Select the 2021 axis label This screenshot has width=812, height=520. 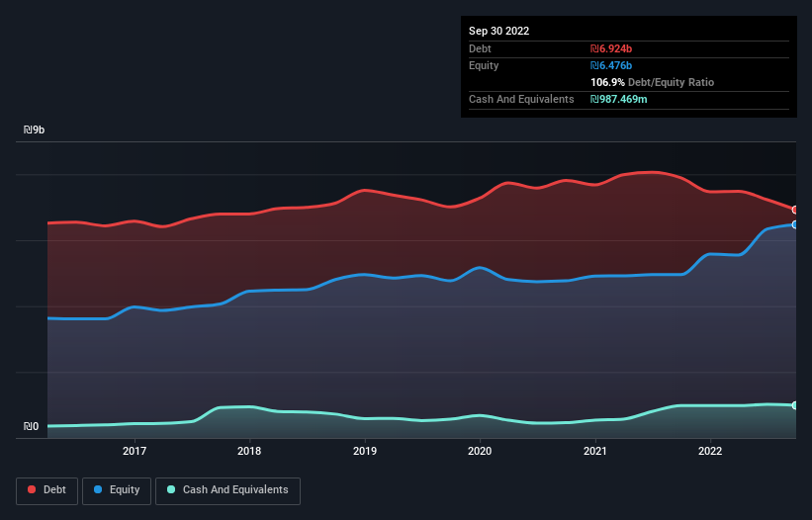point(595,451)
